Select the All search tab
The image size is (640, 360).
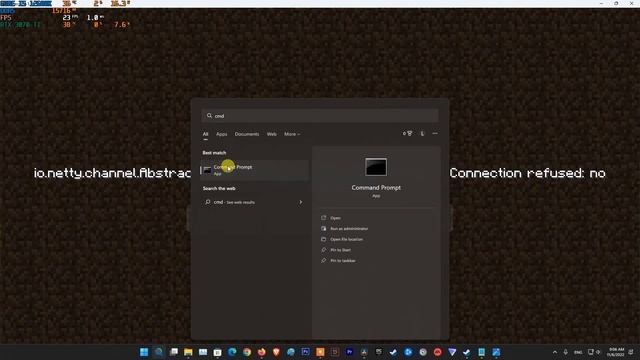point(205,134)
